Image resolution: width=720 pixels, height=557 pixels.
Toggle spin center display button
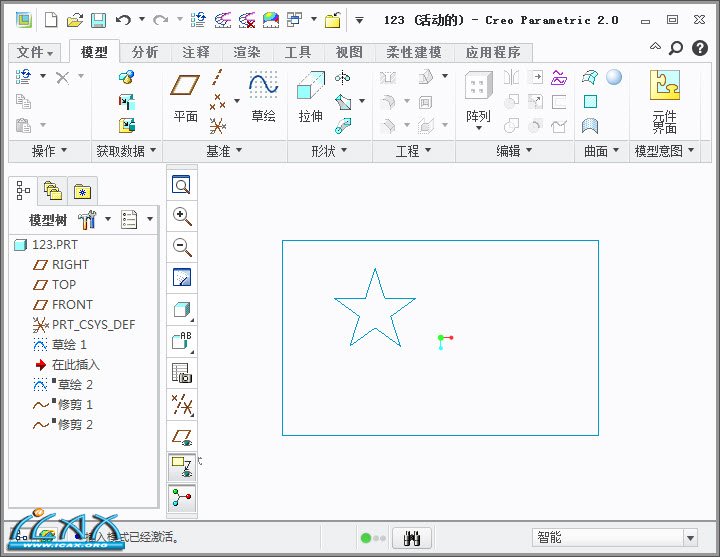pyautogui.click(x=181, y=498)
